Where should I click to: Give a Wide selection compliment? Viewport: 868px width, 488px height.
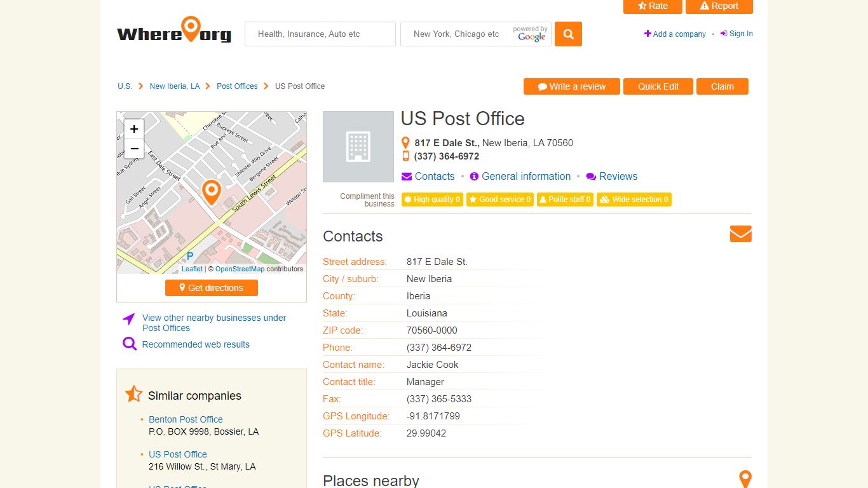click(x=634, y=200)
